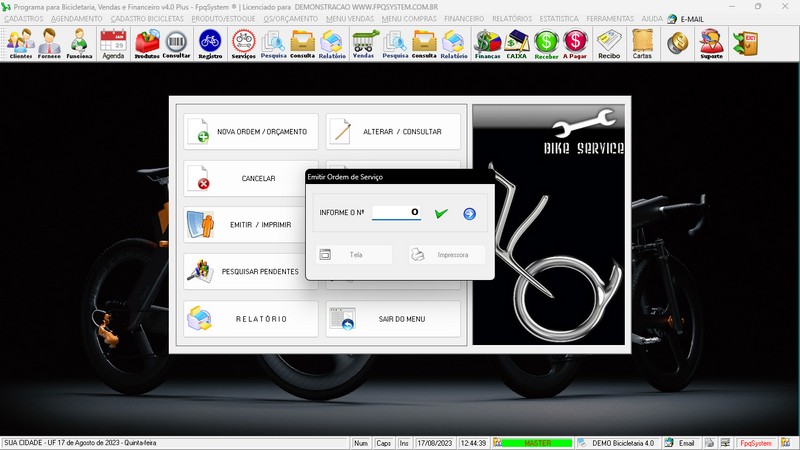Click Consulta icon next to Serviços Pesquisa

tap(302, 44)
